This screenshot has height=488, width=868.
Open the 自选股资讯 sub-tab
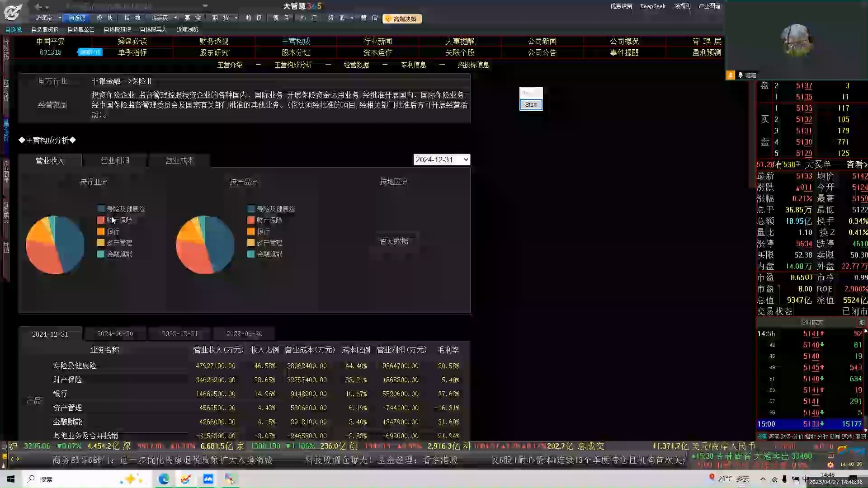coord(45,30)
